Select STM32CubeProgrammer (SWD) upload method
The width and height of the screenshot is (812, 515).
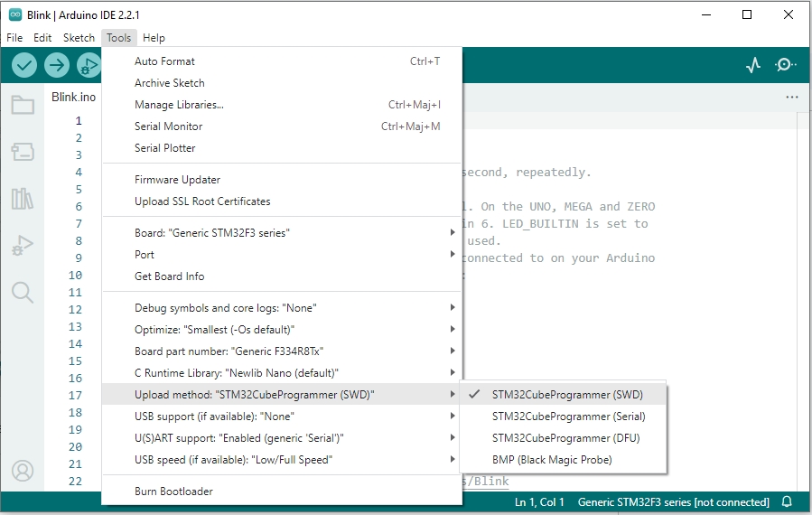pyautogui.click(x=567, y=395)
